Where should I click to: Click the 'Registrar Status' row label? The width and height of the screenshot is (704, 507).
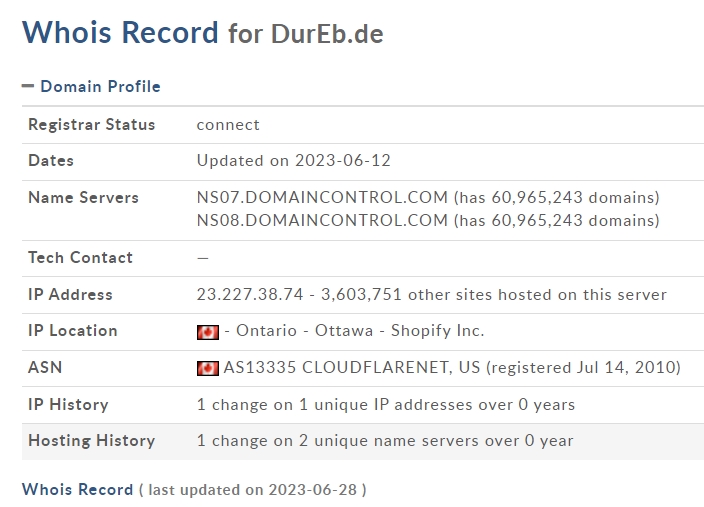tap(91, 124)
